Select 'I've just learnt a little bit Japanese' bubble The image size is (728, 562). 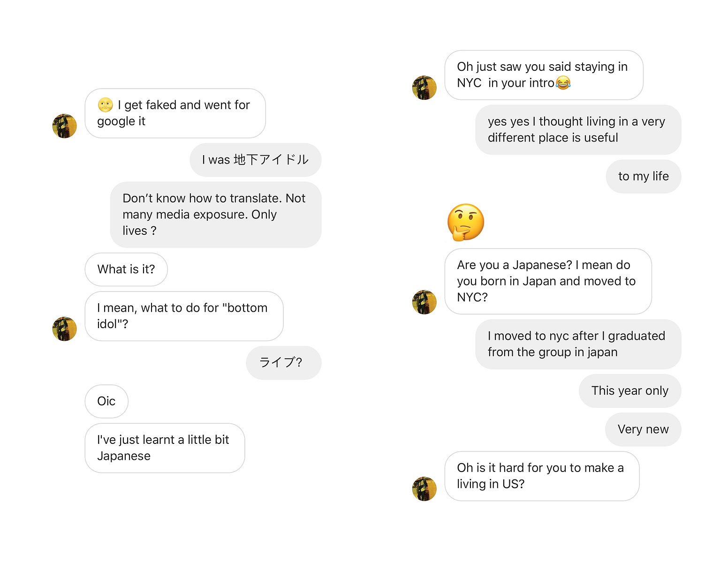click(165, 448)
